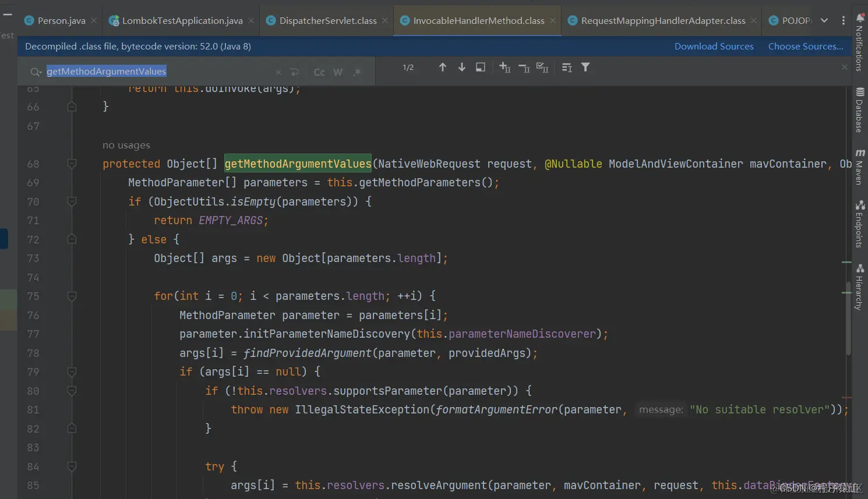Close the find bar
This screenshot has height=499, width=868.
[x=844, y=67]
